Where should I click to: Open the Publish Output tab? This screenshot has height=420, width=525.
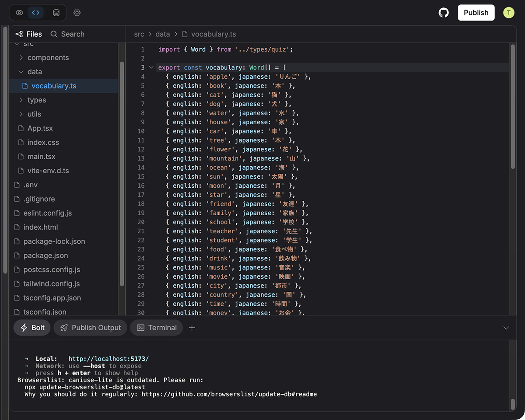(x=90, y=327)
